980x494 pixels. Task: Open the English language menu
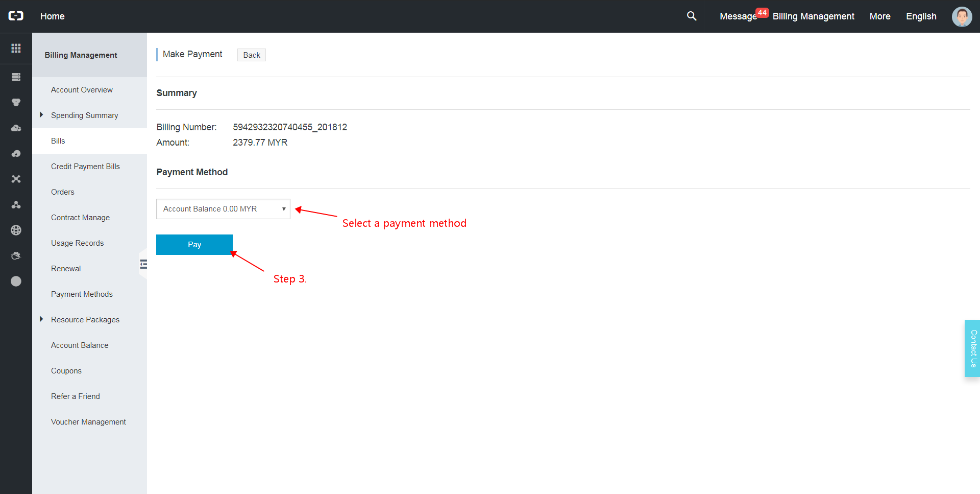tap(921, 16)
